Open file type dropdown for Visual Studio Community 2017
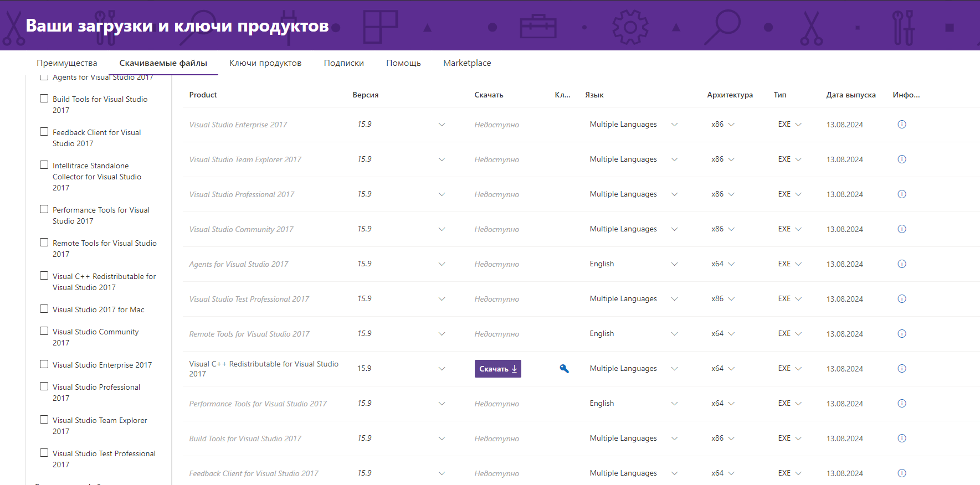 (x=798, y=229)
